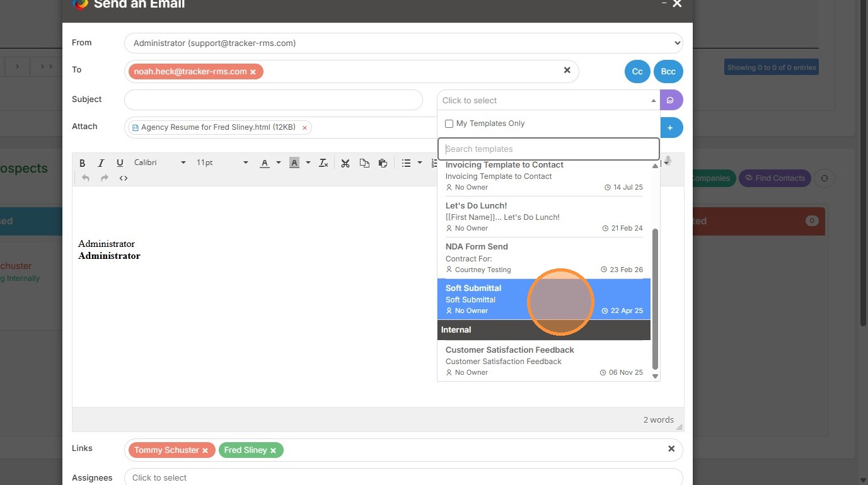Click the purple chat icon button
This screenshot has height=485, width=868.
671,100
